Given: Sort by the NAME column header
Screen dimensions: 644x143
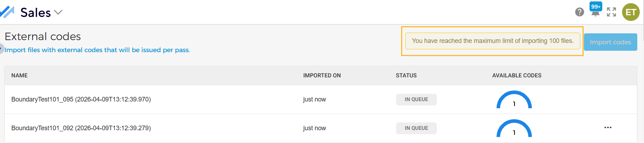Looking at the screenshot, I should click(19, 76).
